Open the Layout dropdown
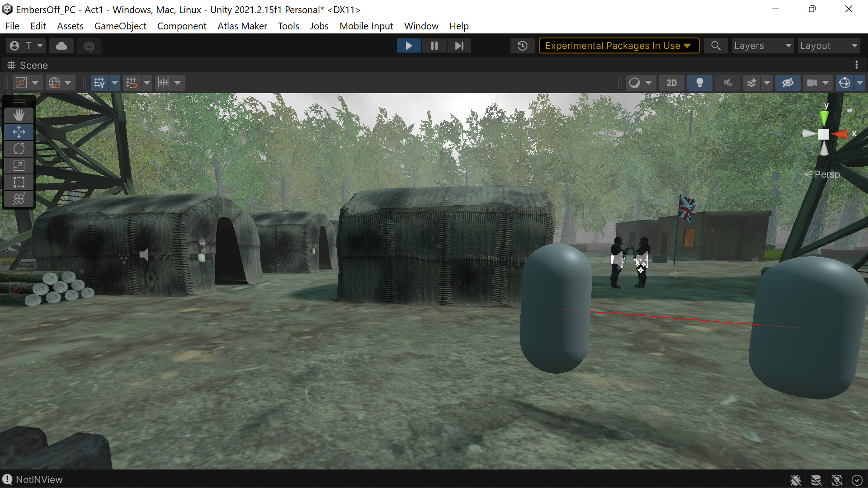 829,45
